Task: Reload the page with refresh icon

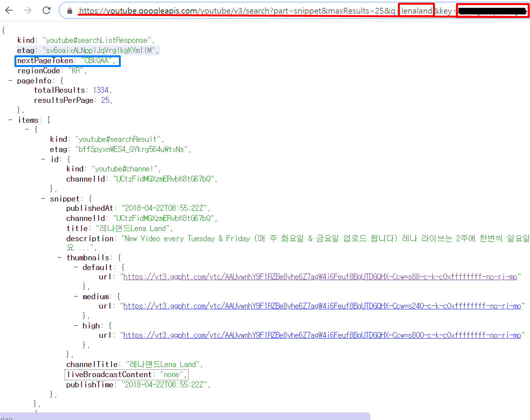Action: 46,10
